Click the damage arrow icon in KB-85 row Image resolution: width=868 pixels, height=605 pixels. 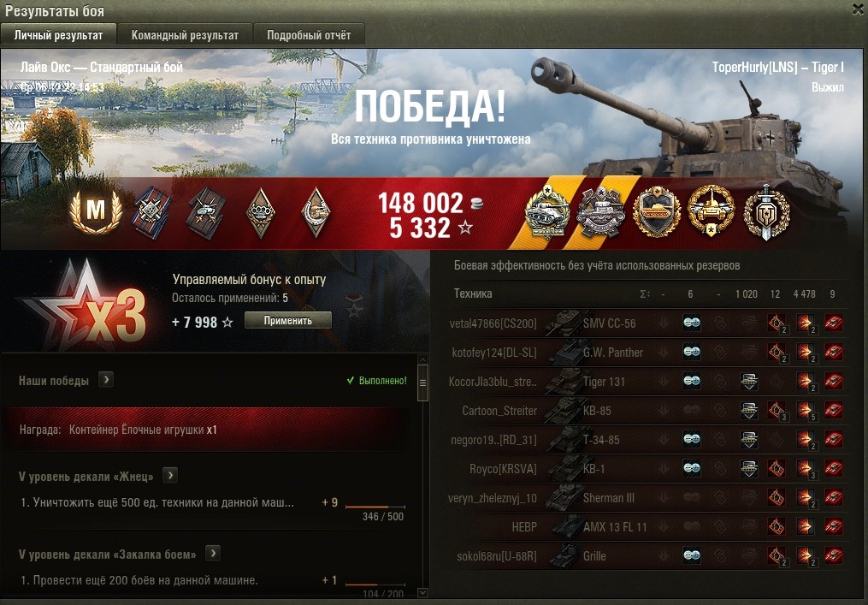pos(805,411)
